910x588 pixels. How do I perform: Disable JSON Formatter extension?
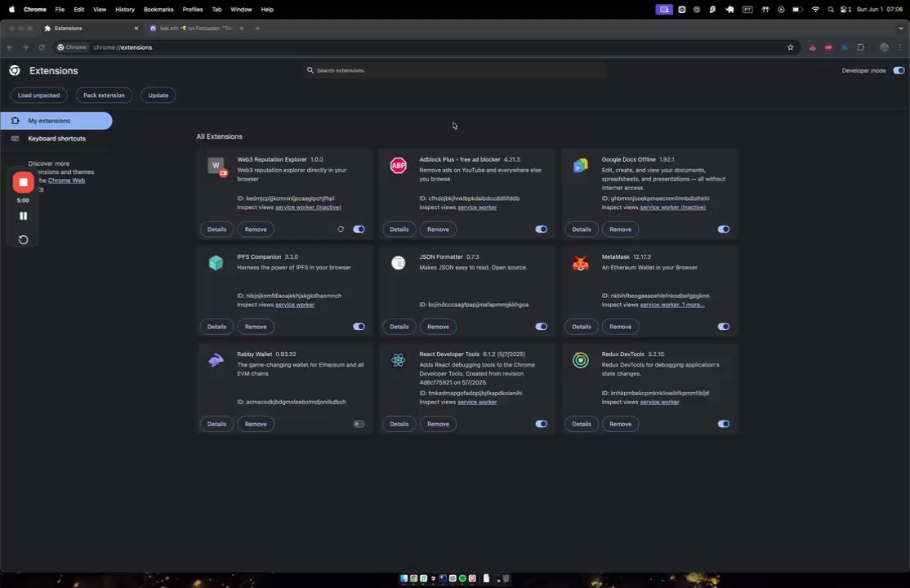[x=541, y=327]
